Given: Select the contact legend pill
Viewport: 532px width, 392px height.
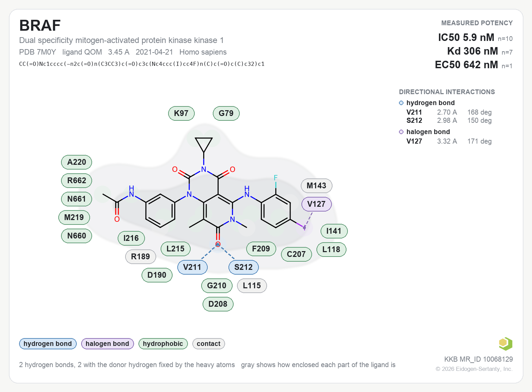Looking at the screenshot, I should (209, 344).
